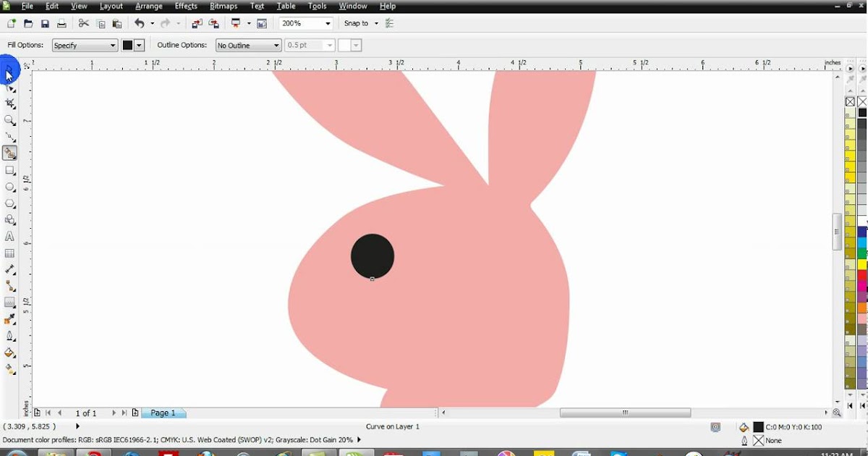Open the 200% zoom level dropdown
Image resolution: width=868 pixels, height=456 pixels.
pos(328,24)
